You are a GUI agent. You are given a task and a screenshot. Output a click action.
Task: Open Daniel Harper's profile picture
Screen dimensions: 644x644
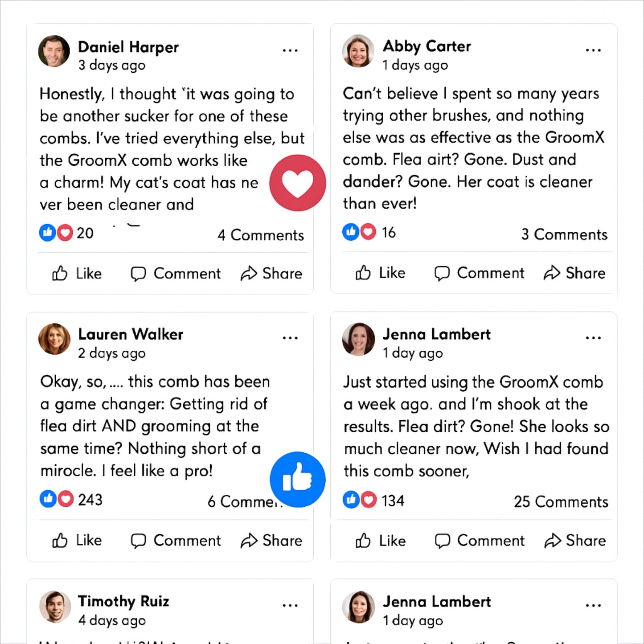point(54,51)
